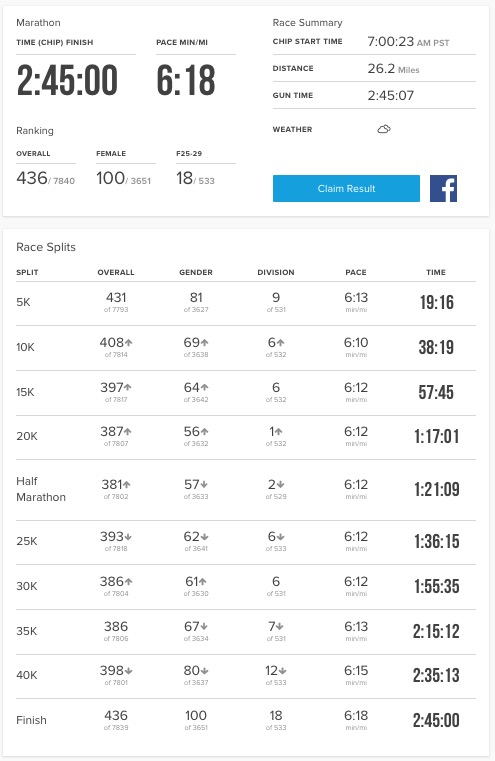Select the DIVISION column header

pyautogui.click(x=276, y=272)
